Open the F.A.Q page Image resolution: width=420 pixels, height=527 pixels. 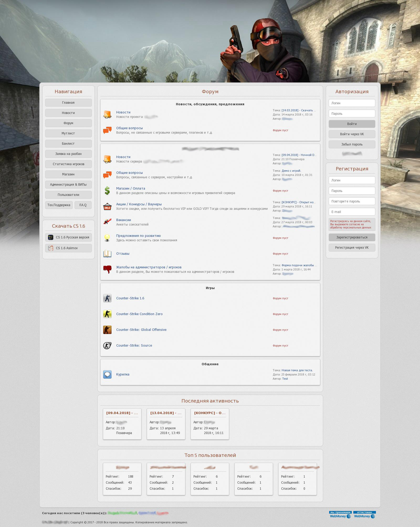[x=83, y=205]
